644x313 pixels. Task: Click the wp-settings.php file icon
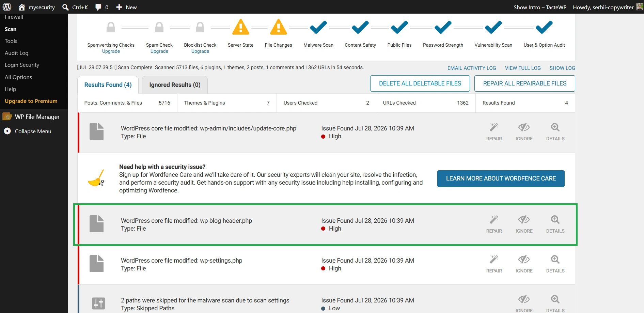click(97, 264)
